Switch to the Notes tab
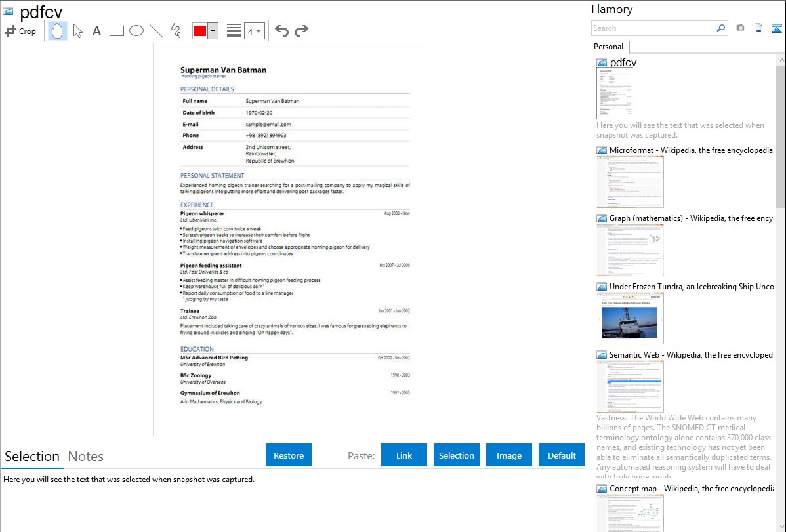This screenshot has height=532, width=786. pos(86,457)
